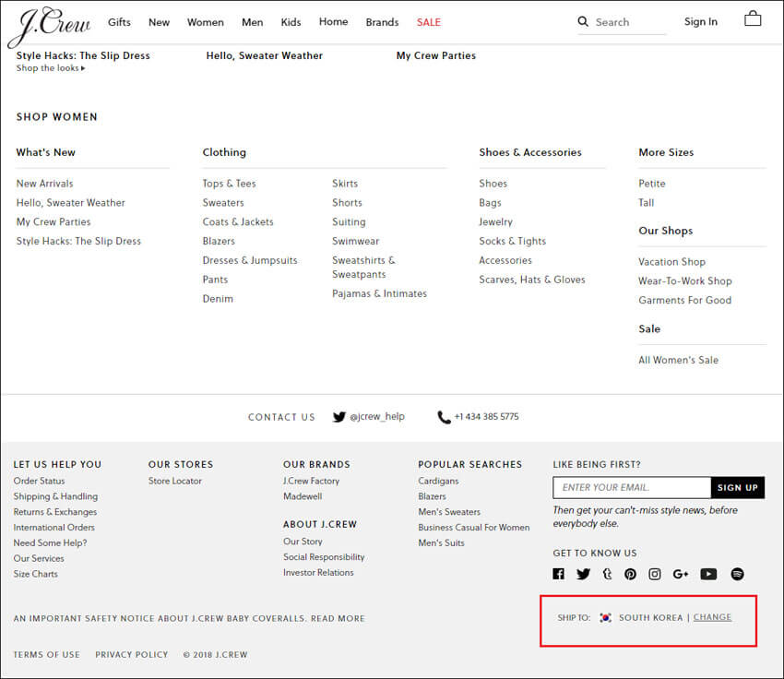Open Cardigans popular search
The height and width of the screenshot is (679, 784).
[x=438, y=481]
